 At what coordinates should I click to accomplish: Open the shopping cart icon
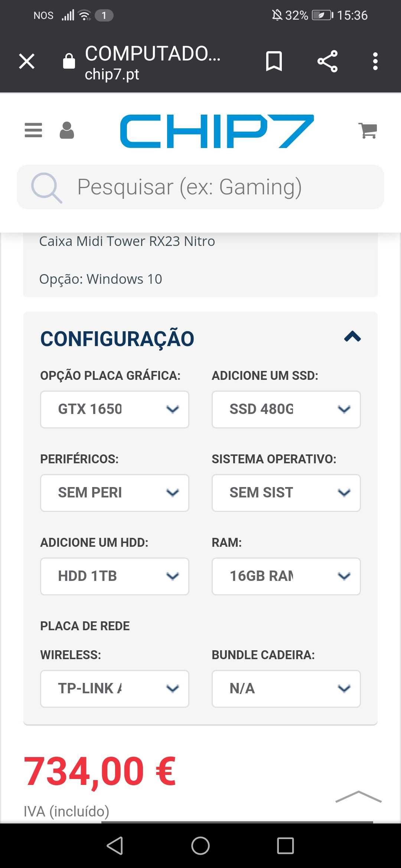[x=368, y=131]
